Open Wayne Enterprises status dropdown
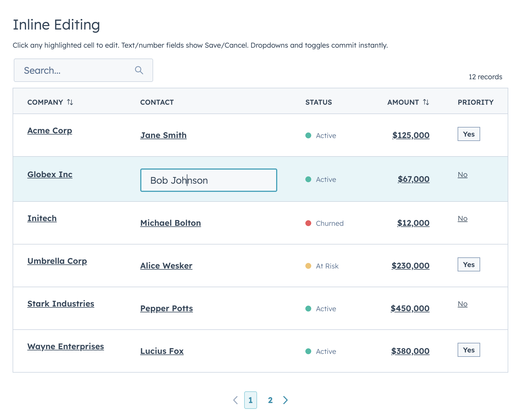This screenshot has width=527, height=420. 321,351
